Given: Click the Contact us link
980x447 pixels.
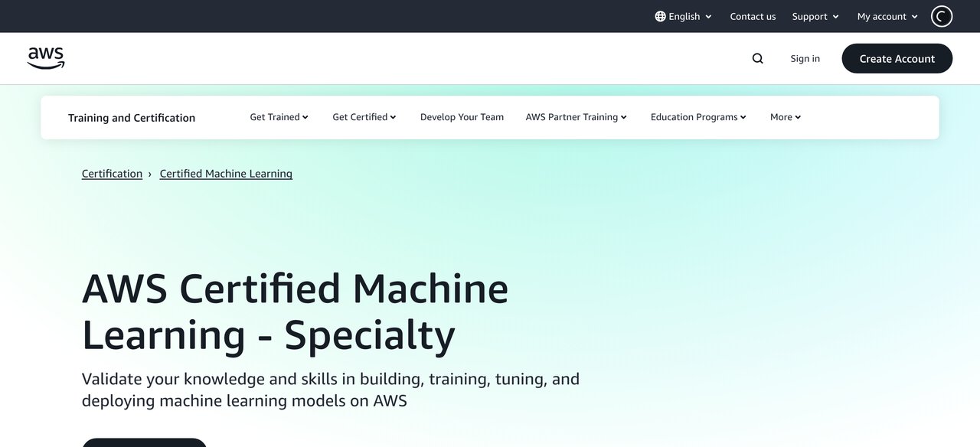Looking at the screenshot, I should coord(753,16).
